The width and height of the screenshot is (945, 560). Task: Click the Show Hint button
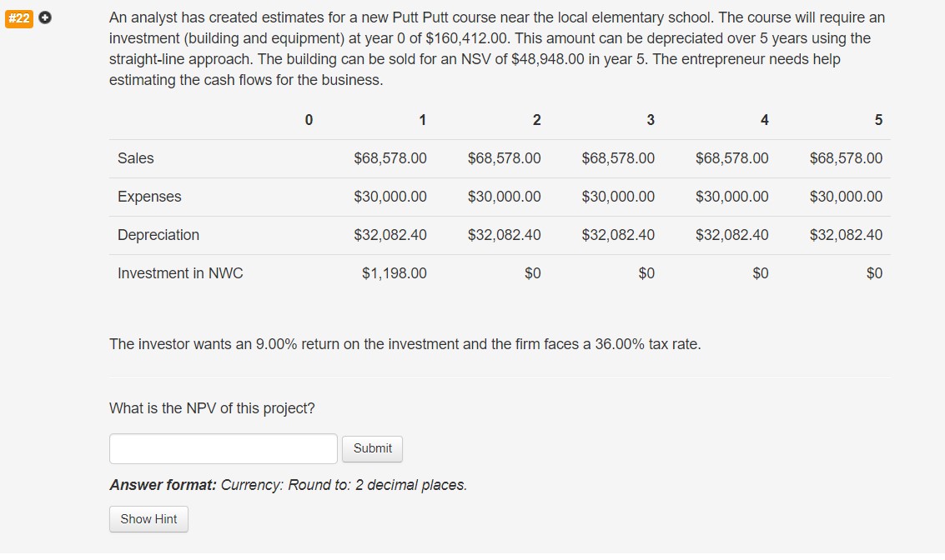coord(148,518)
